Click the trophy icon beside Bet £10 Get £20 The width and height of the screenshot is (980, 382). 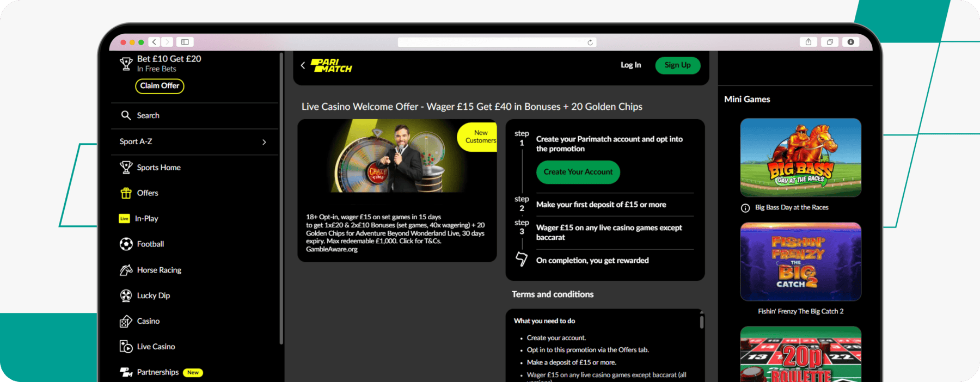click(x=126, y=64)
